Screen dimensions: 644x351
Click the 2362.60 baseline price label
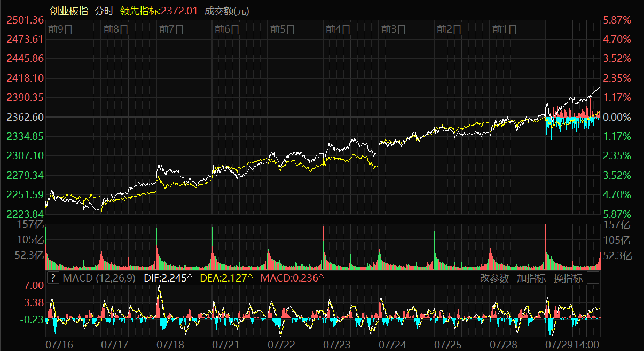coord(25,117)
